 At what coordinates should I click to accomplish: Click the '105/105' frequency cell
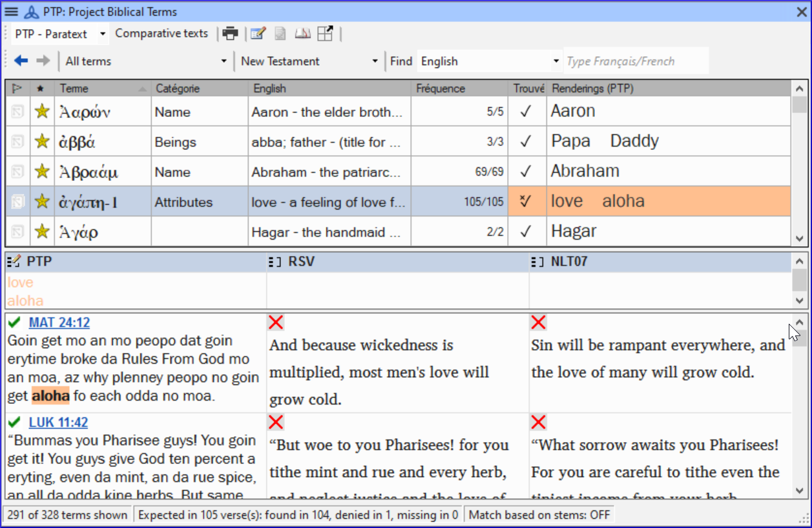pos(460,202)
